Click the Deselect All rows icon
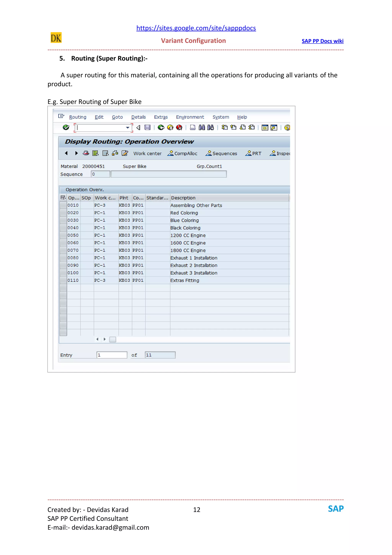Screen dimensions: 392x555 point(105,153)
